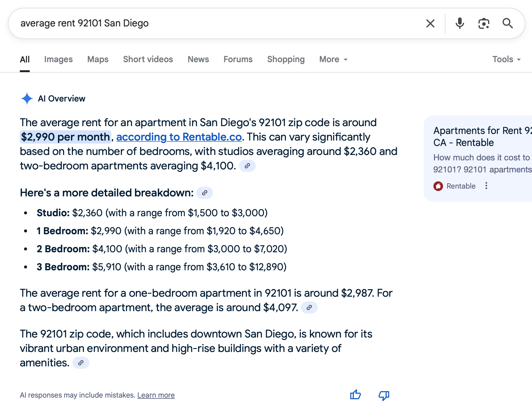Give thumbs down to AI Overview
532x418 pixels.
(x=384, y=395)
